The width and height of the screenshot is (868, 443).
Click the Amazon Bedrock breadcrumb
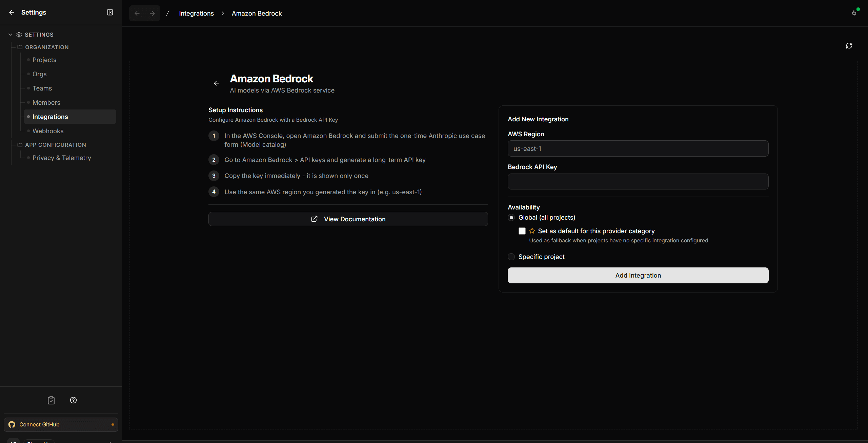257,14
